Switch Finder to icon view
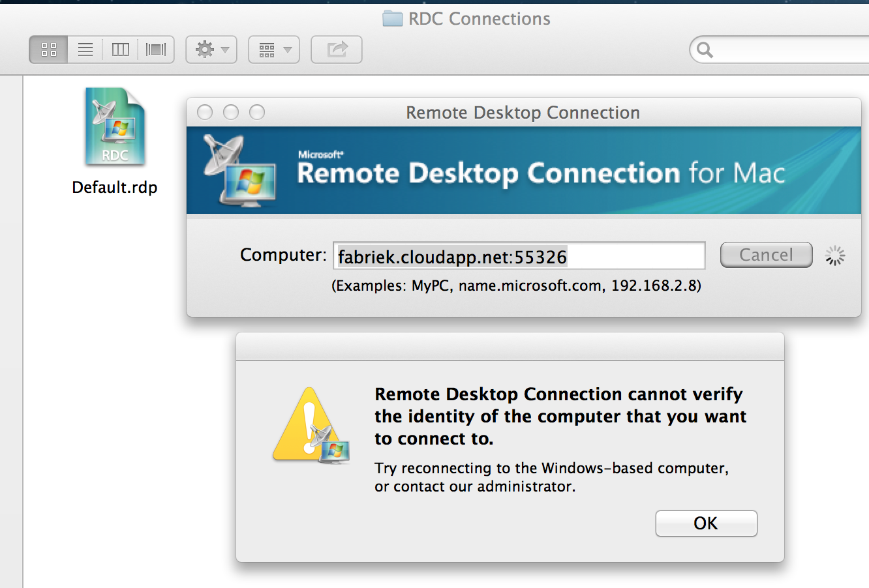Viewport: 869px width, 588px height. tap(49, 50)
